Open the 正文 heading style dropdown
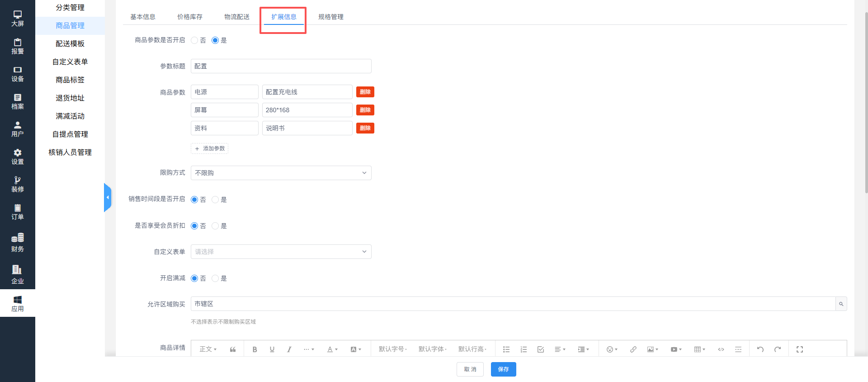 coord(208,349)
